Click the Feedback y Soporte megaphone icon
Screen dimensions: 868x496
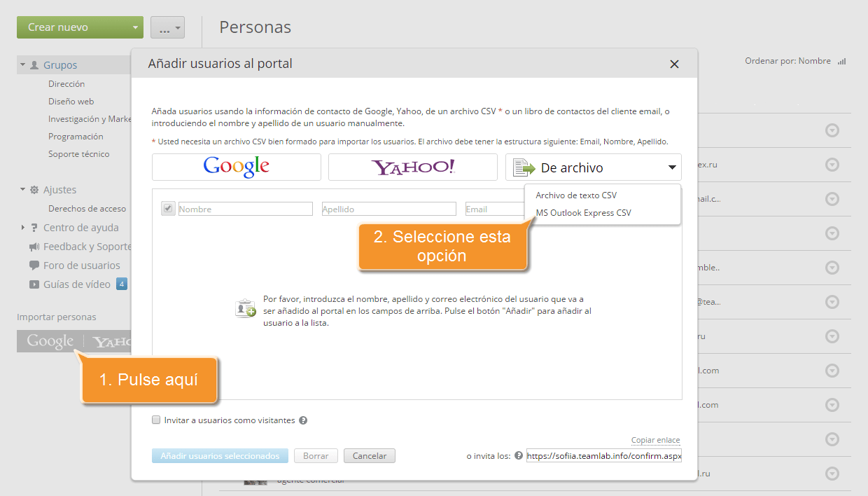(x=34, y=247)
